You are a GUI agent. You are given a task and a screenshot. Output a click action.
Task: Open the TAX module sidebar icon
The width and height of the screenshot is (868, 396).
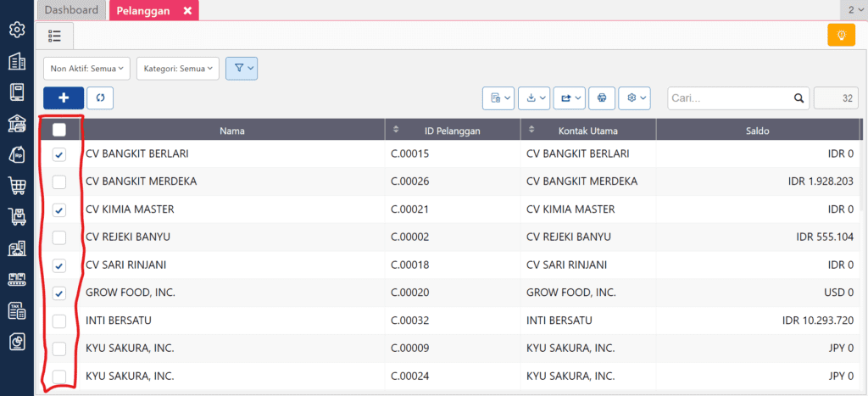tap(16, 310)
